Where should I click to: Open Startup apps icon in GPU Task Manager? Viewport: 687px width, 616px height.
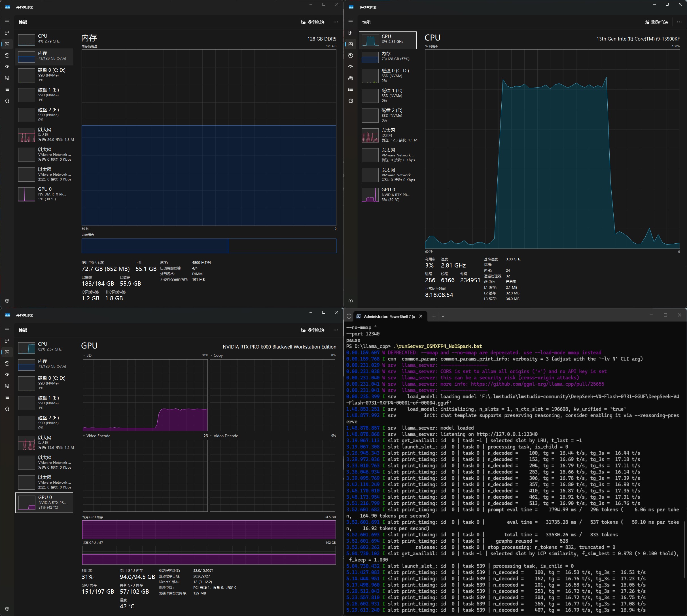pyautogui.click(x=7, y=375)
